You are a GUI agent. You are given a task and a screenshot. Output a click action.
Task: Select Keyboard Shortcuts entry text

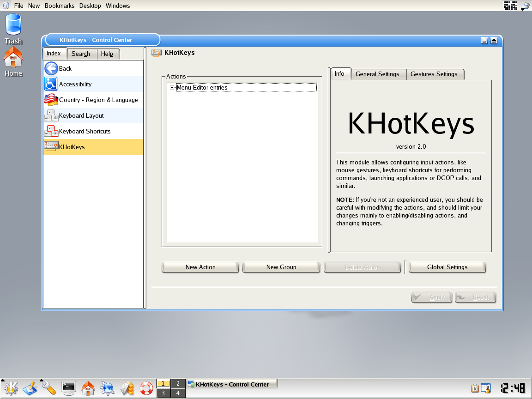pos(85,131)
